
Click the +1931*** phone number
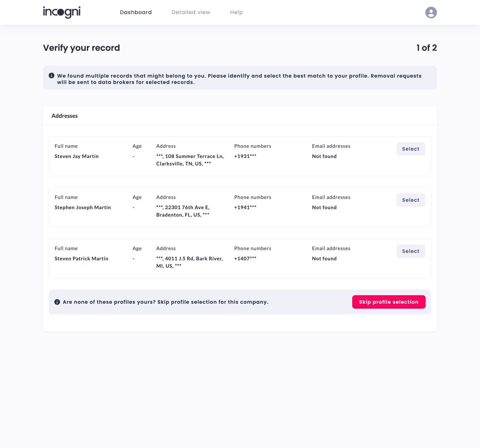pyautogui.click(x=245, y=156)
